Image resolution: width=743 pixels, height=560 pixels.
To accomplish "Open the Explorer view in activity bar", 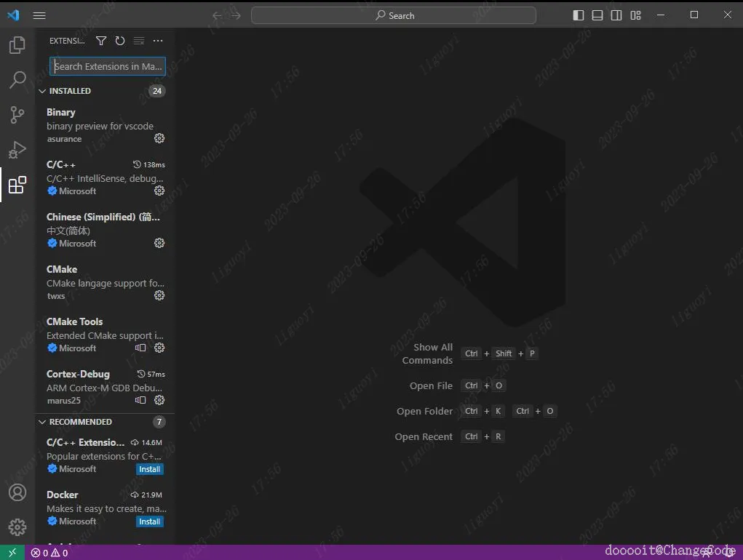I will pyautogui.click(x=17, y=45).
